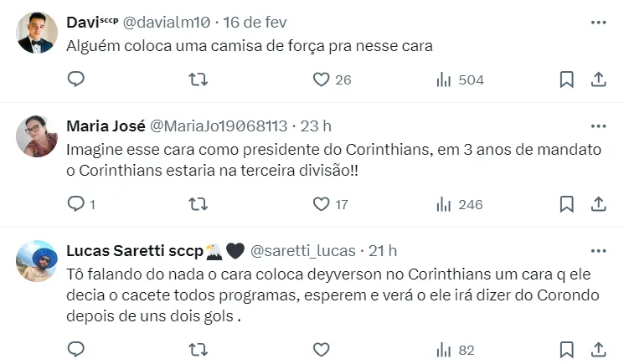Share Davi's tweet

pos(599,79)
